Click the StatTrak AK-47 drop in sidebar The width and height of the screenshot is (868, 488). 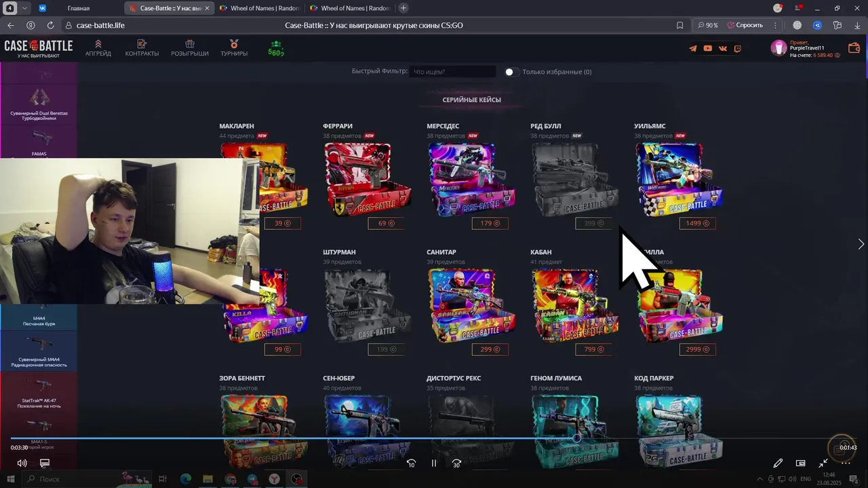[39, 392]
